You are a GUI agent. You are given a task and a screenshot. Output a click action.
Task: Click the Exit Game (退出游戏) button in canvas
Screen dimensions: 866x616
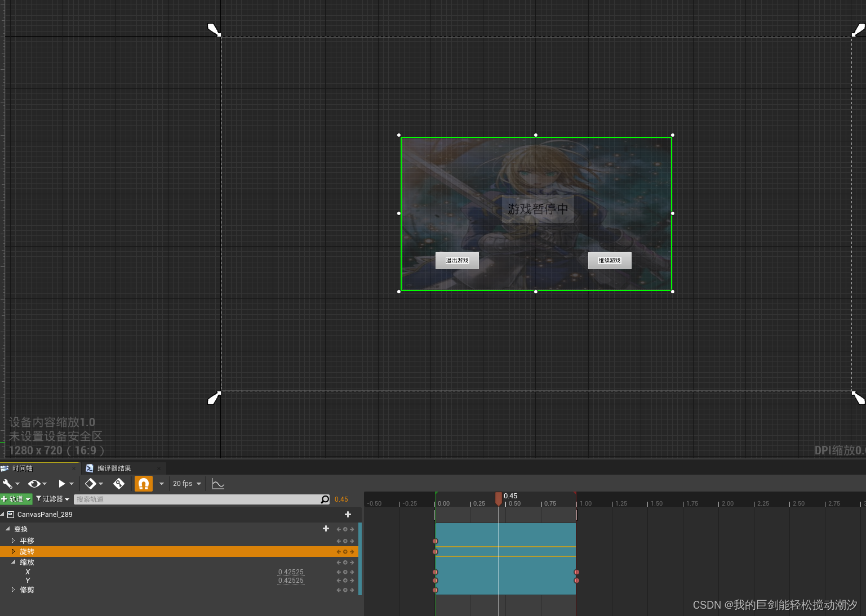[457, 261]
